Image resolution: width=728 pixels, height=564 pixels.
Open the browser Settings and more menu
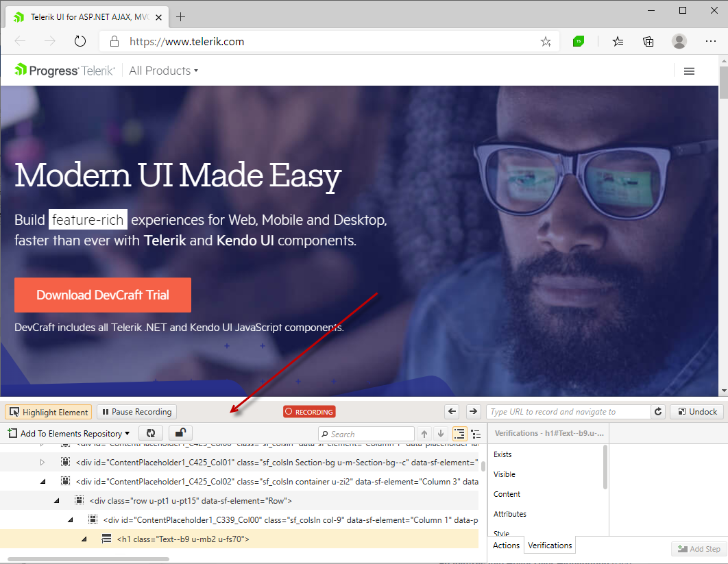pyautogui.click(x=710, y=41)
